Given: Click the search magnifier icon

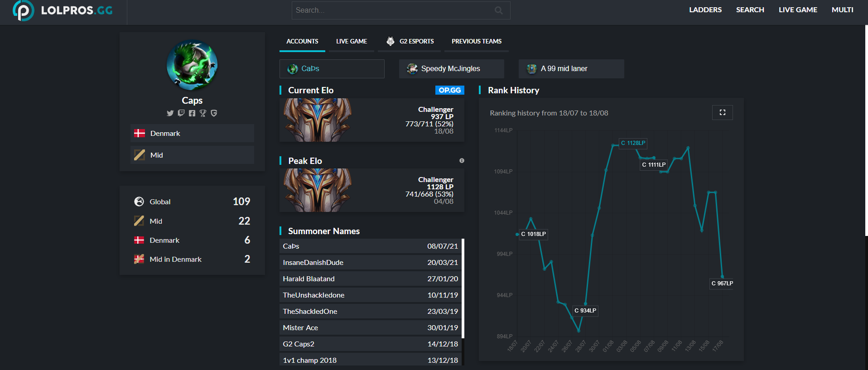Looking at the screenshot, I should 499,10.
